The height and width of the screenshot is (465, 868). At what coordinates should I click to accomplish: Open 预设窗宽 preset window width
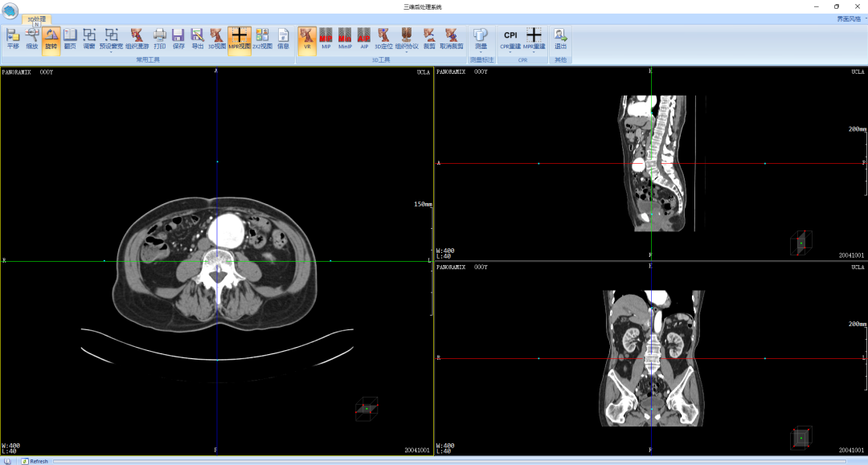[x=111, y=39]
